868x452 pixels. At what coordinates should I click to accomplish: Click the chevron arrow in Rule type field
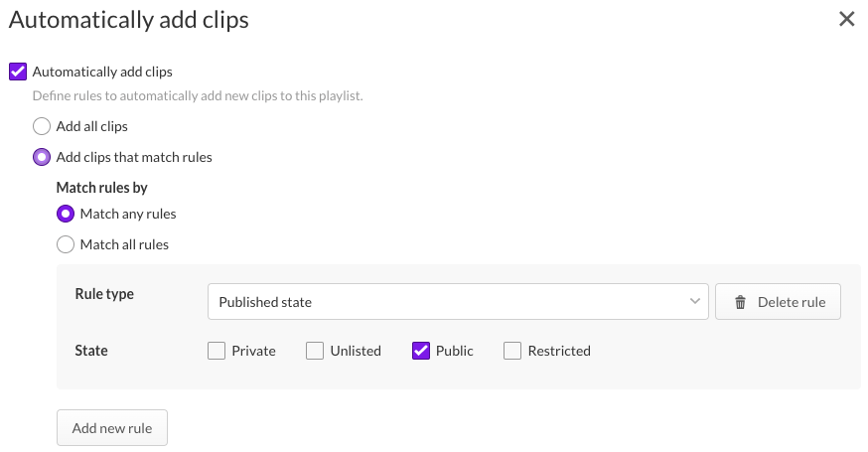(694, 302)
